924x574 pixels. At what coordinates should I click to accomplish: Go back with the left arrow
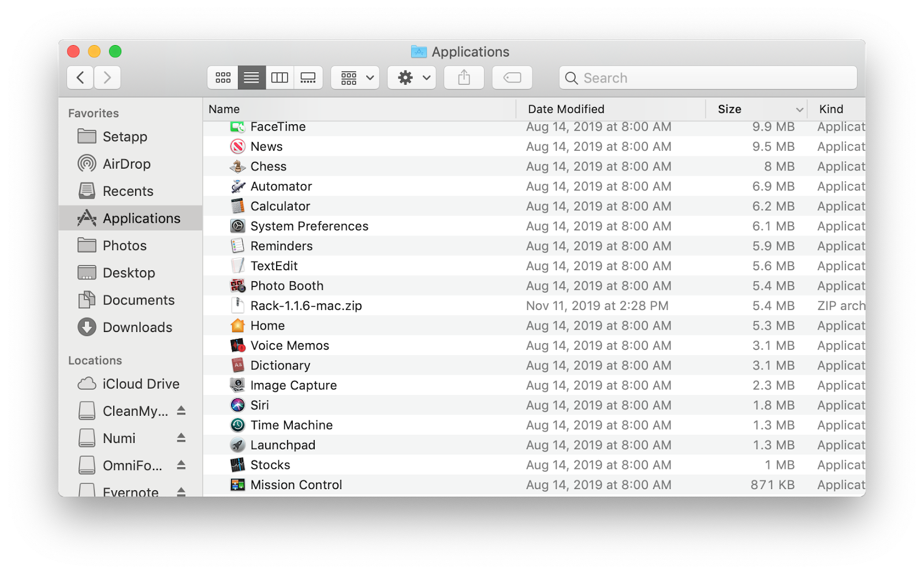(80, 77)
